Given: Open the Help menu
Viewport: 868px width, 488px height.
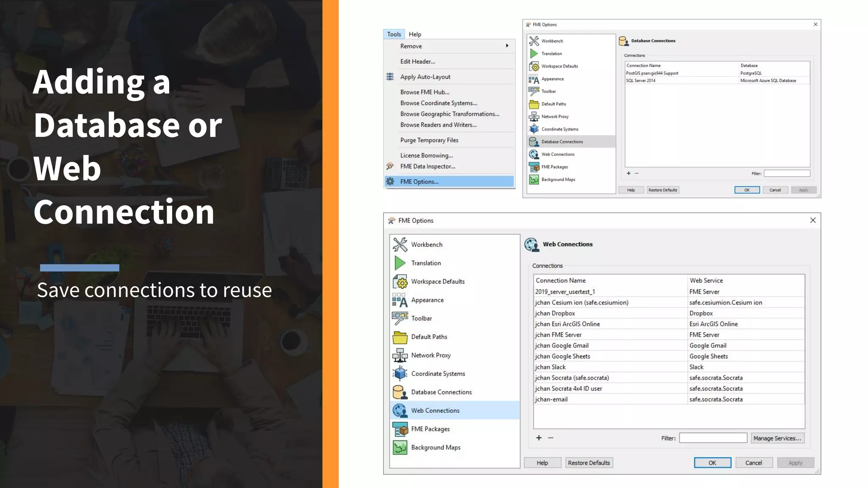Looking at the screenshot, I should (415, 34).
